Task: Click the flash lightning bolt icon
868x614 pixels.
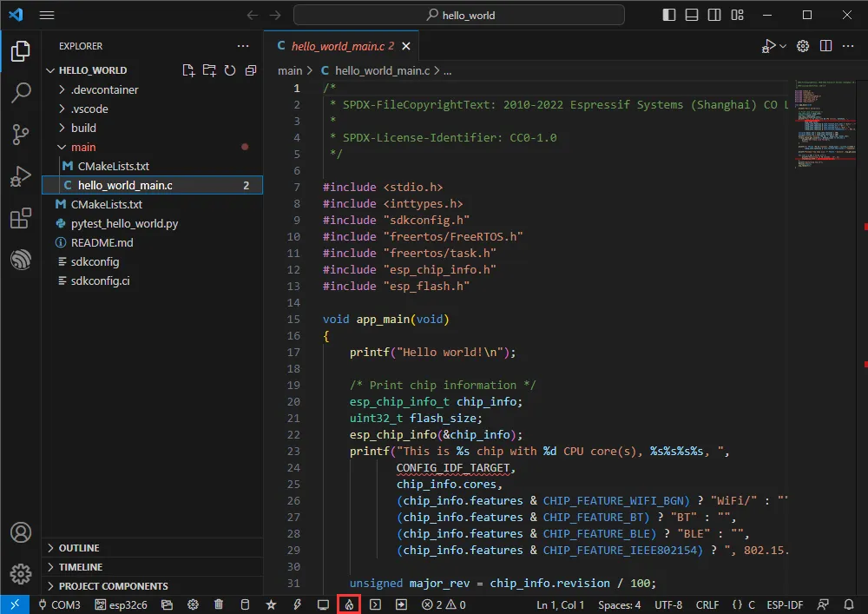Action: tap(297, 604)
